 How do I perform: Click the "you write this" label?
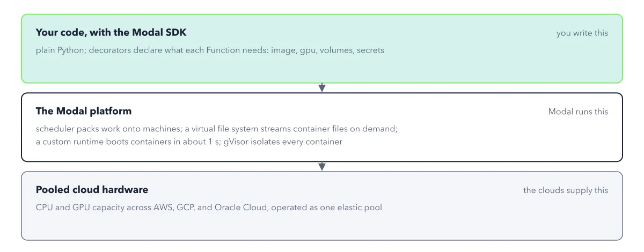point(582,33)
